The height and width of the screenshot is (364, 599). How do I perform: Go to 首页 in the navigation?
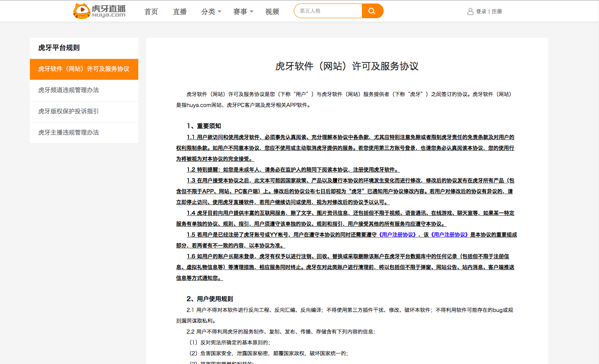tap(151, 11)
